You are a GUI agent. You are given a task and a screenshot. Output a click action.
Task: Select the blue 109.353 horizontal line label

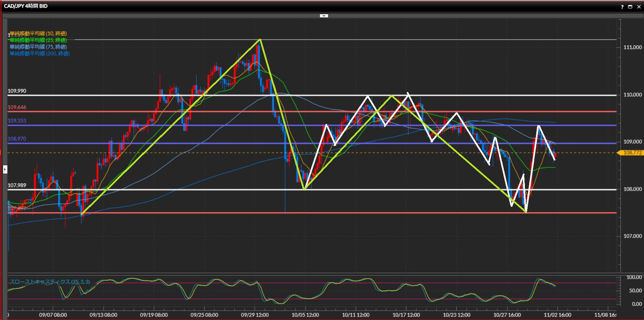17,121
